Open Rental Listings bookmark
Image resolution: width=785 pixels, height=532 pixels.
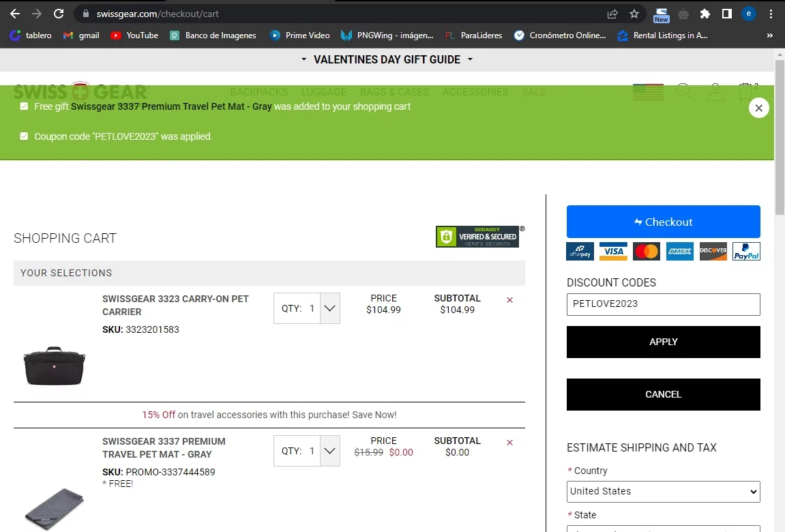coord(662,35)
